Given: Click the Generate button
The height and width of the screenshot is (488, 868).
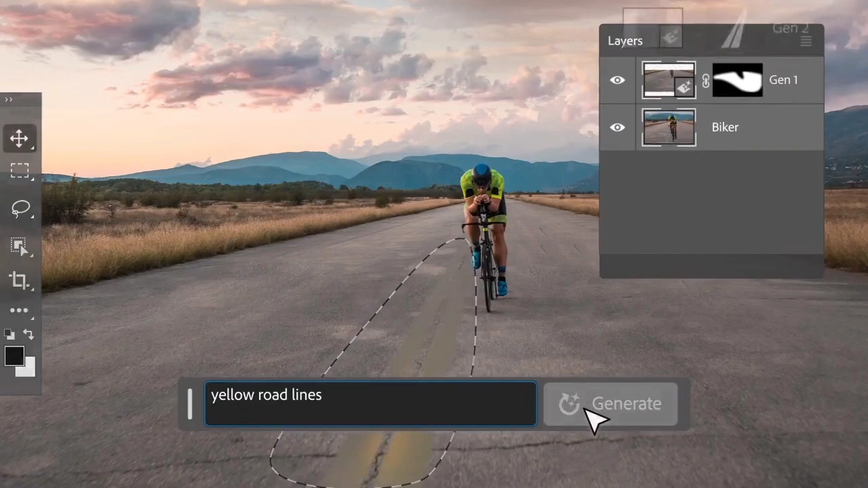Looking at the screenshot, I should [610, 404].
